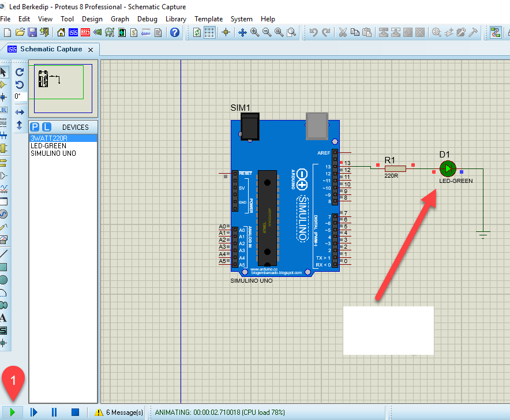Click the rotation angle 0° field
The image size is (510, 420).
(x=20, y=96)
